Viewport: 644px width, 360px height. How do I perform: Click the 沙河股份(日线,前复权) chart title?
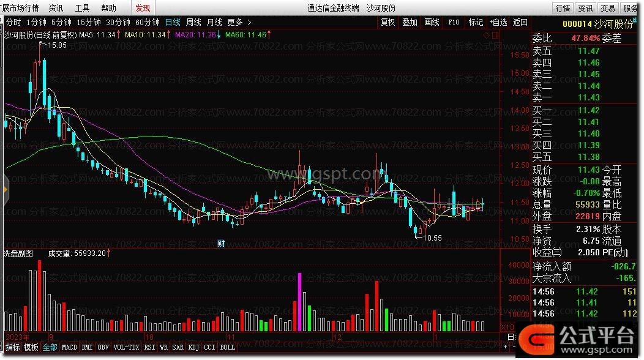tap(40, 35)
